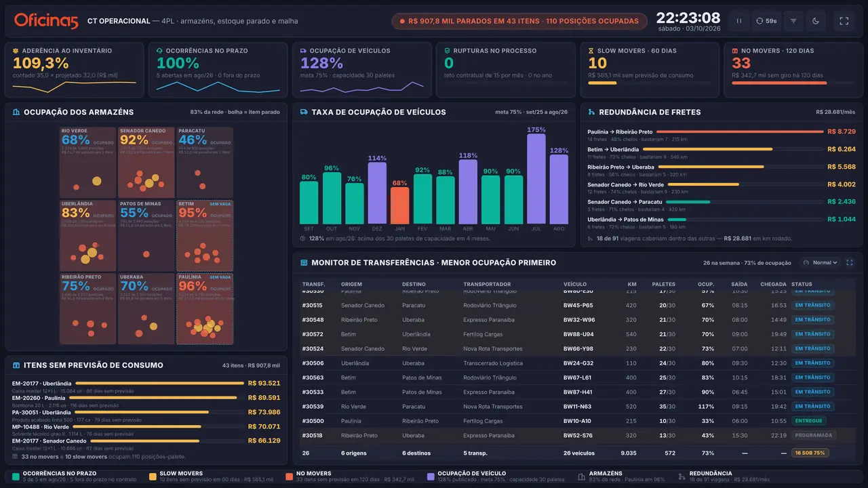
Task: Click the truck icon beside Taxa de Ocupação
Action: 304,113
